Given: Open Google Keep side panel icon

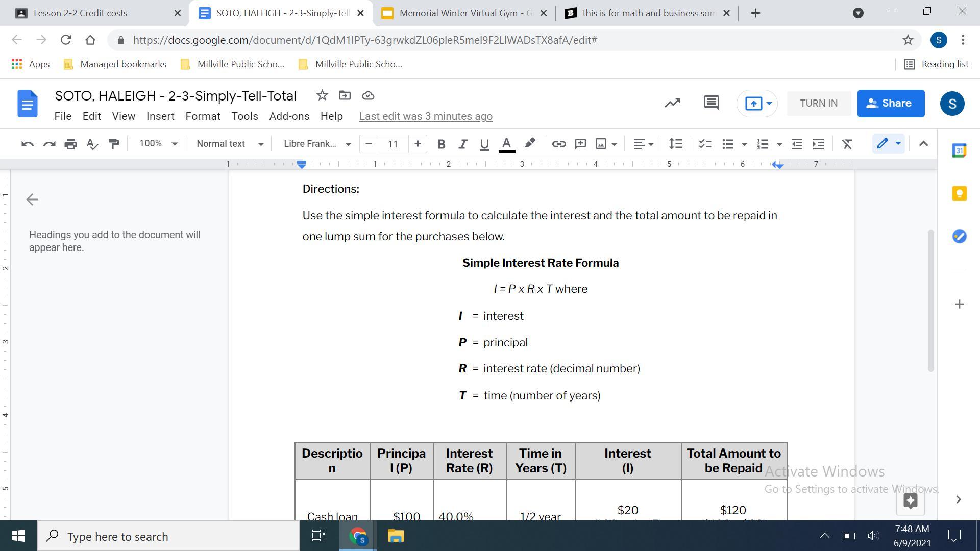Looking at the screenshot, I should pos(959,193).
